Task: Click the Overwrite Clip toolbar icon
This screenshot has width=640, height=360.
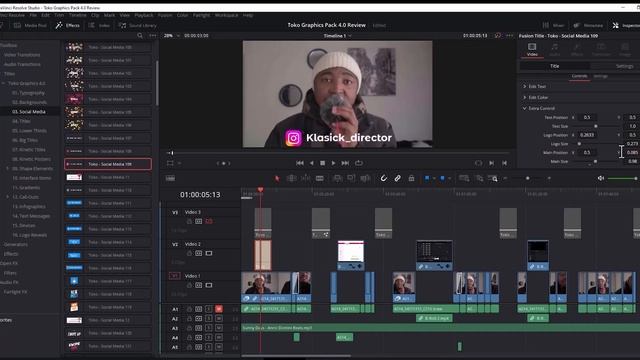Action: (x=351, y=178)
